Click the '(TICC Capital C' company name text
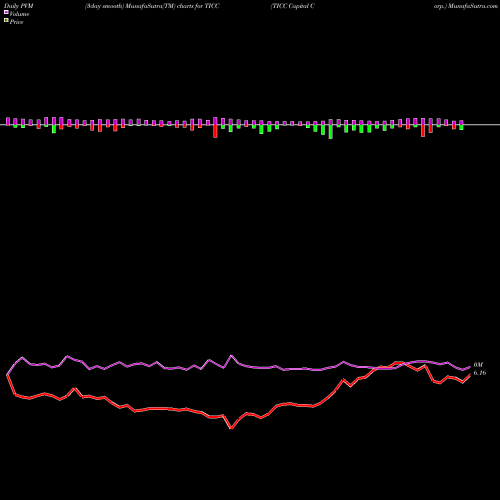The image size is (500, 500). [293, 6]
